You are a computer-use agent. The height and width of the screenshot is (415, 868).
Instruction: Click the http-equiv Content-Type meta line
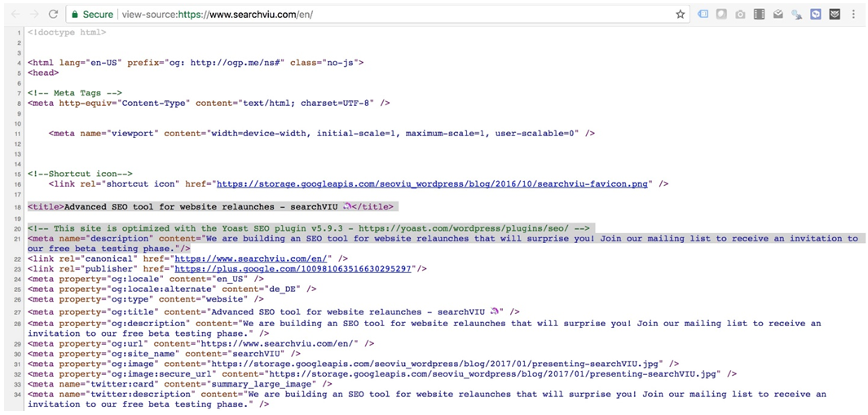point(209,103)
